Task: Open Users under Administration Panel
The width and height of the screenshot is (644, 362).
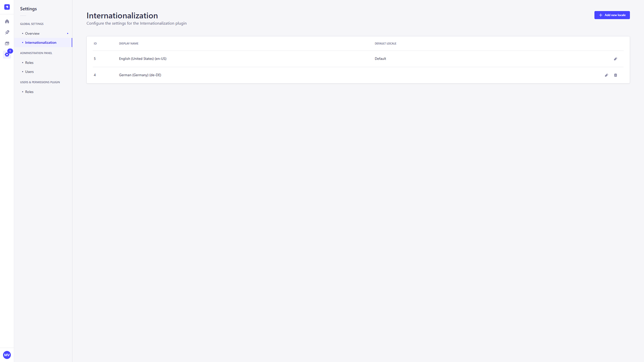Action: (x=29, y=71)
